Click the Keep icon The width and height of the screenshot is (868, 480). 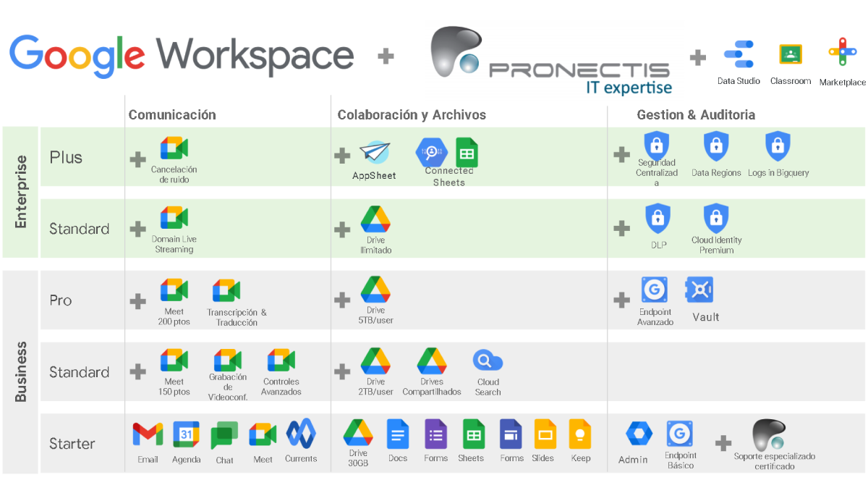580,434
